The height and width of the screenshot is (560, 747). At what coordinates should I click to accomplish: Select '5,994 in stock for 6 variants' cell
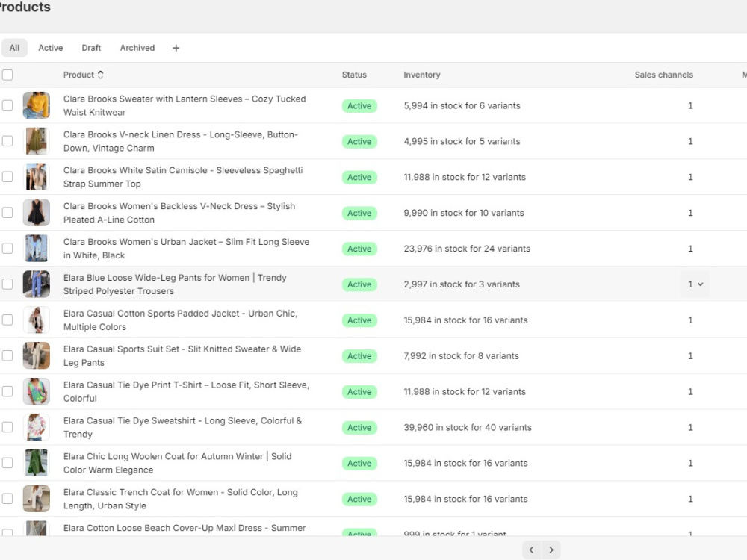click(x=462, y=106)
